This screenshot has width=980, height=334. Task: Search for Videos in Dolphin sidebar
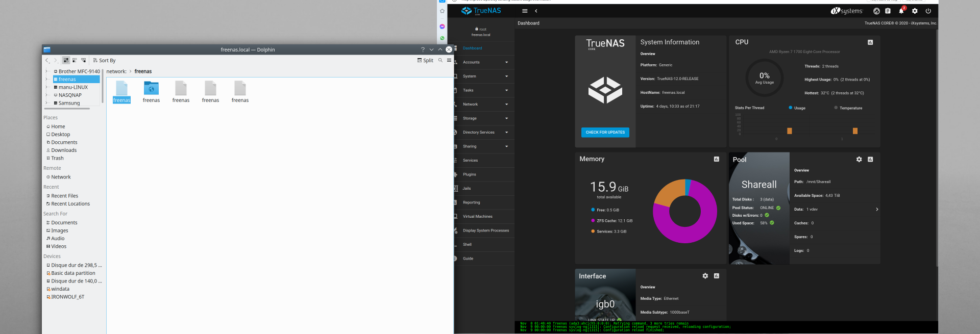(56, 246)
